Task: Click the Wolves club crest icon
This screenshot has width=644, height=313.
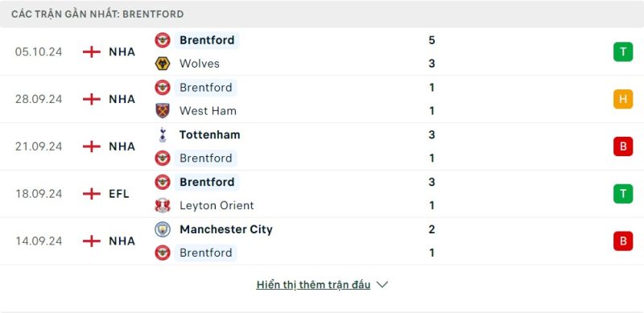Action: pos(163,64)
